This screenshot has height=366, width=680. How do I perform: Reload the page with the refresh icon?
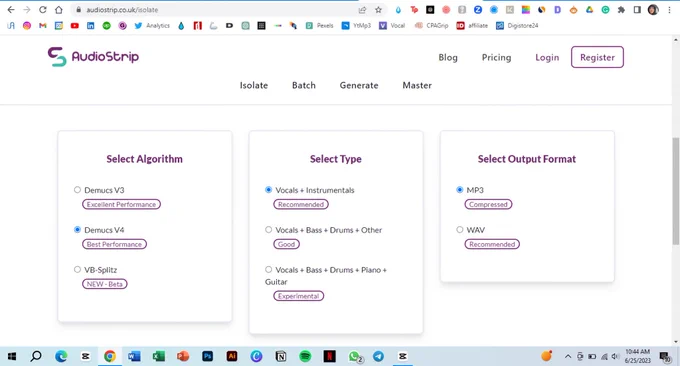[x=42, y=10]
